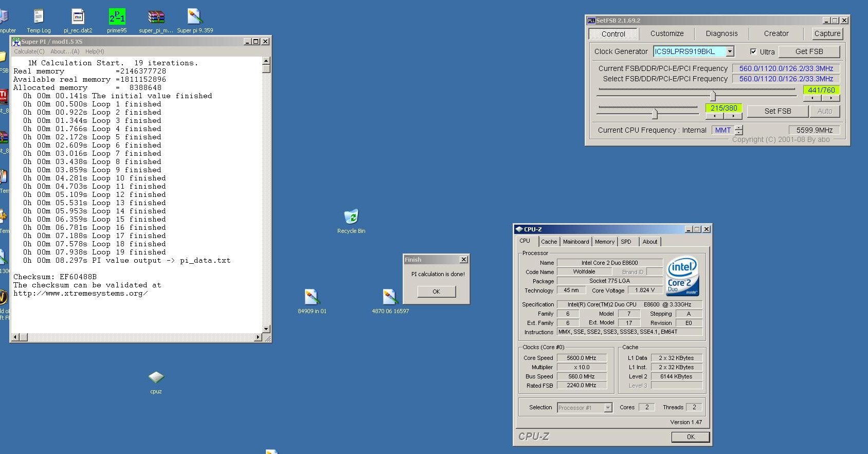Image resolution: width=868 pixels, height=454 pixels.
Task: Open the super_pi_m... archive icon
Action: [156, 21]
